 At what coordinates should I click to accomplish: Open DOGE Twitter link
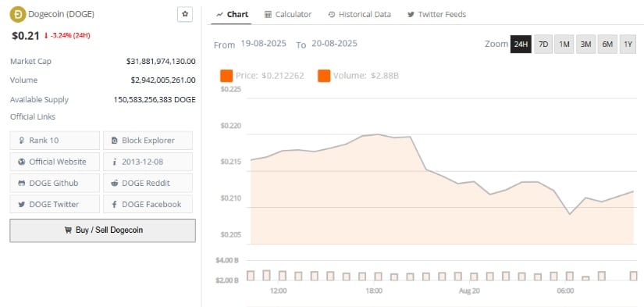[55, 204]
